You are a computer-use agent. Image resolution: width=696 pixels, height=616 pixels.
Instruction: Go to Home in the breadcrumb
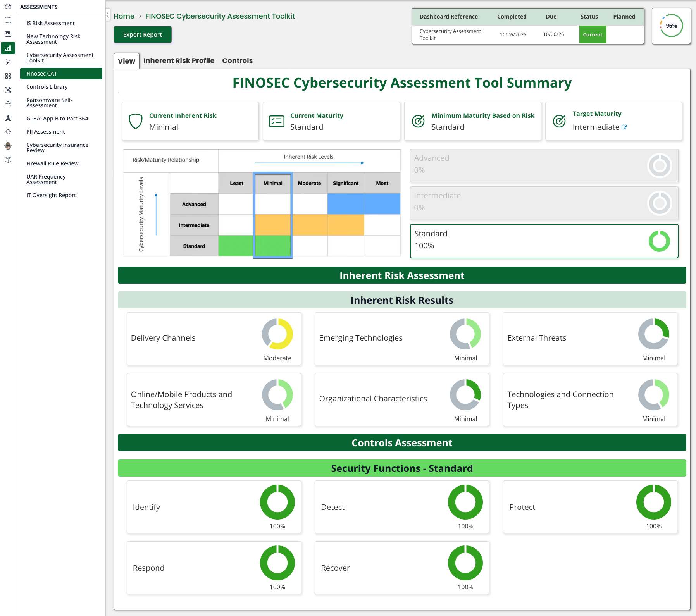point(124,16)
